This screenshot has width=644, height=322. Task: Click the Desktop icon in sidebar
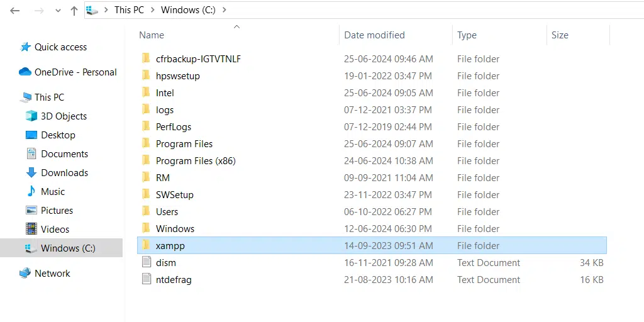[x=31, y=135]
